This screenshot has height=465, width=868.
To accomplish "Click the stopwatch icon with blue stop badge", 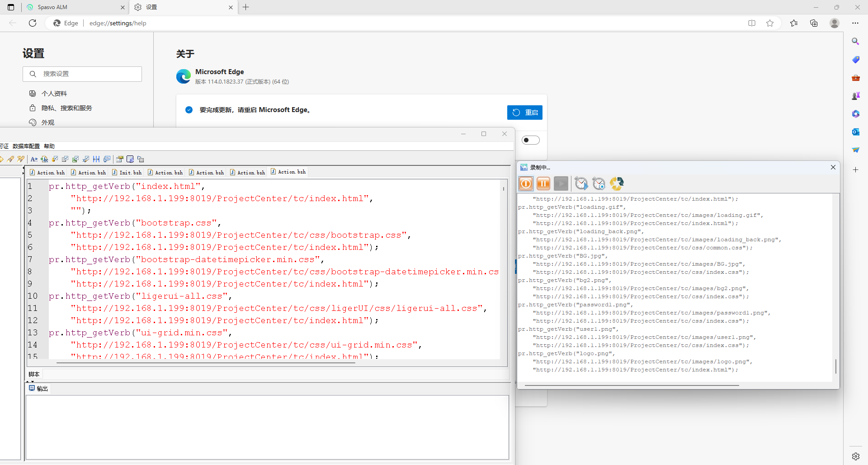I will [x=599, y=183].
